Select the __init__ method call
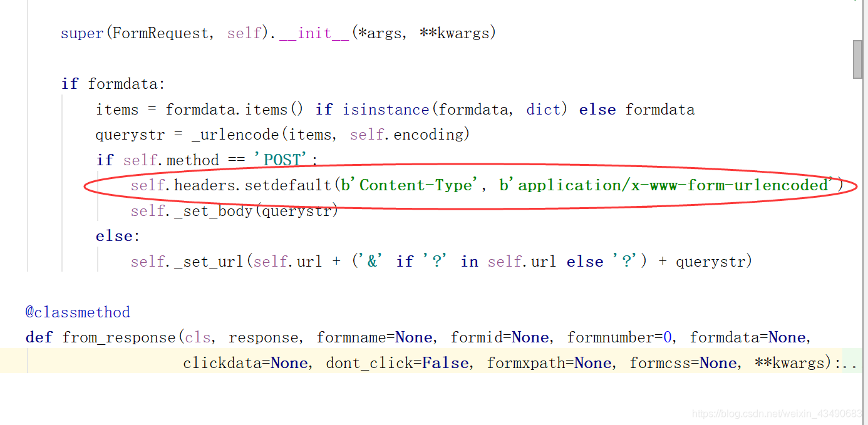 coord(314,33)
